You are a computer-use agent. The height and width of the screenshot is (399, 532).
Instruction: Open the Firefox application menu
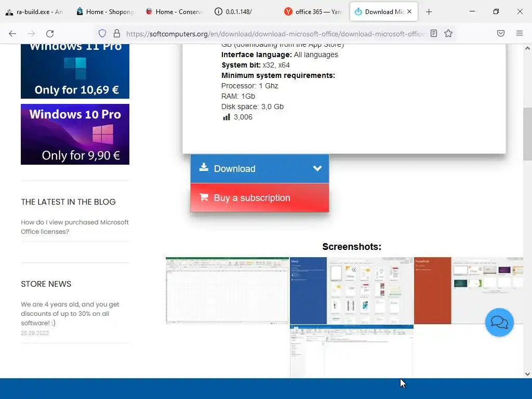[x=520, y=33]
